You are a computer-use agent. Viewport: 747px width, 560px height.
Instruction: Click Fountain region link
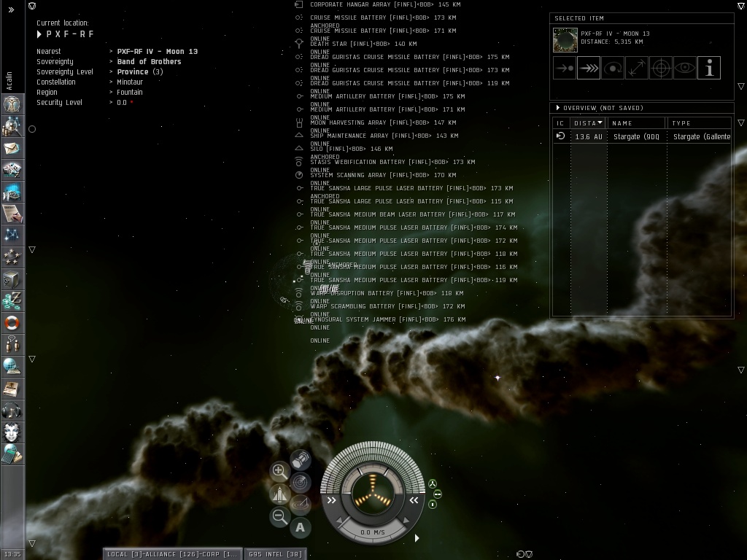pos(130,92)
